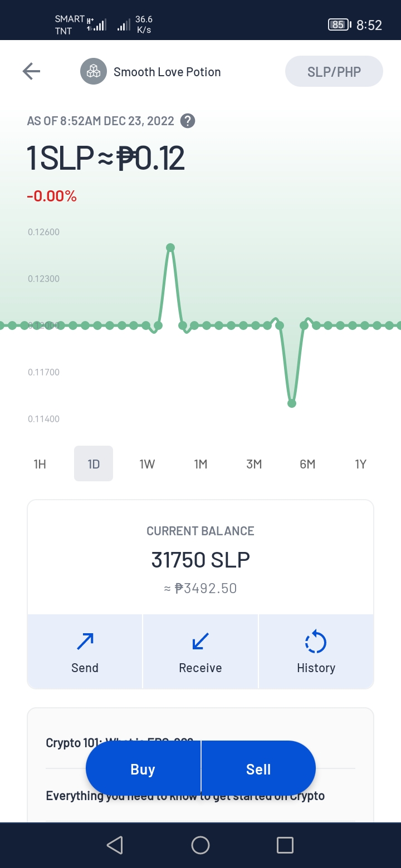Tap the Send arrow icon
Screen dimensions: 401x868
(85, 642)
